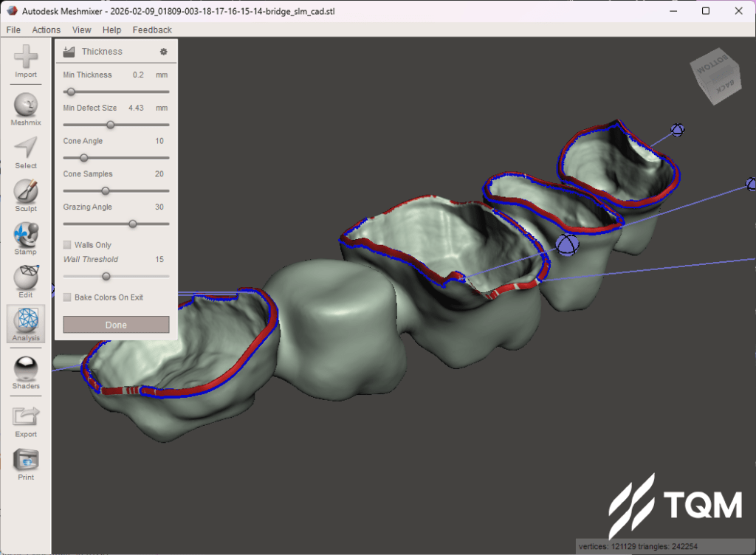Open the Meshmix tool
Viewport: 756px width, 555px height.
[x=26, y=106]
